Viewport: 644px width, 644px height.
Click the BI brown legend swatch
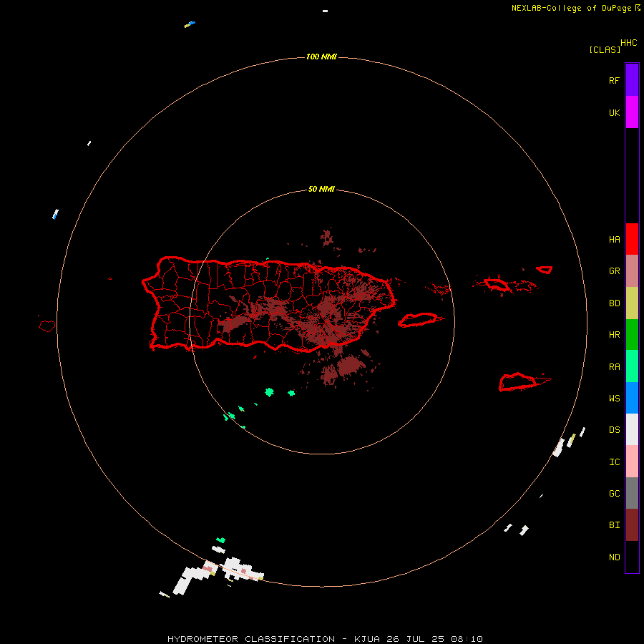[x=632, y=525]
